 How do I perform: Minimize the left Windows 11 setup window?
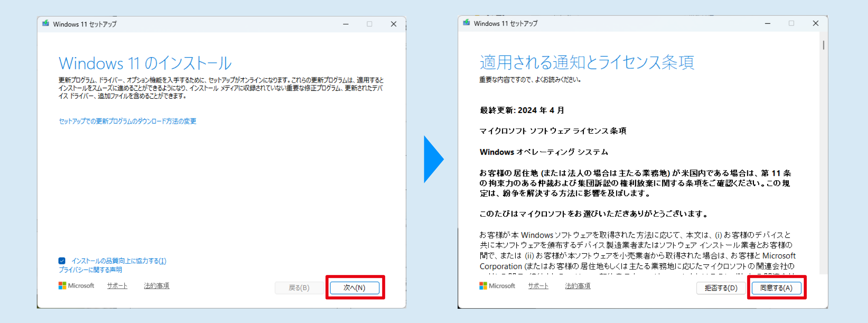pos(346,24)
